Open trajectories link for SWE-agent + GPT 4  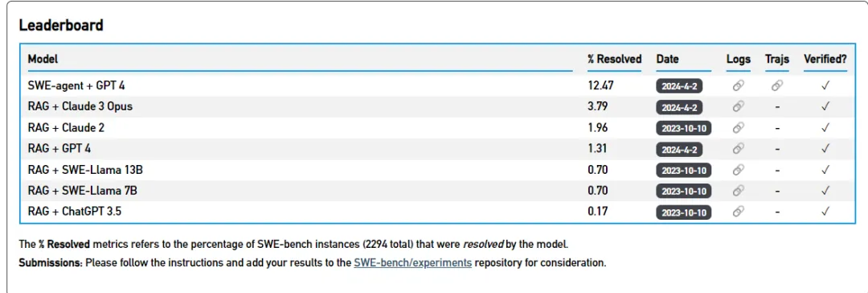777,85
